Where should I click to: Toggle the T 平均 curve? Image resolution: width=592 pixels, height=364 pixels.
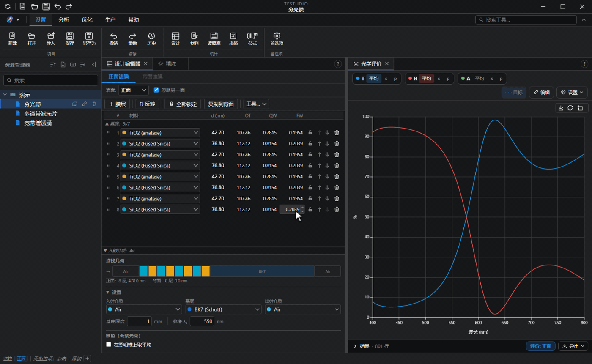pos(373,79)
